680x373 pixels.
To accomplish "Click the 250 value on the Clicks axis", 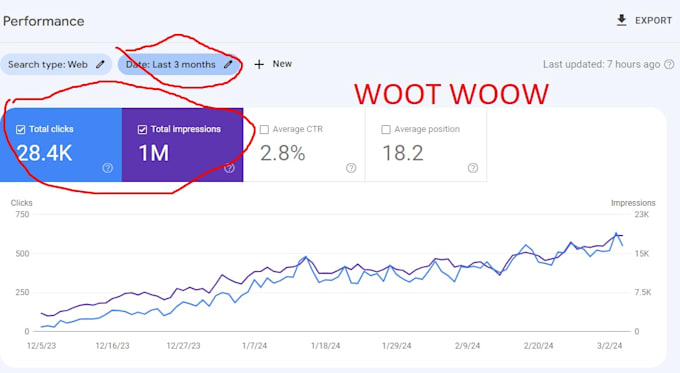I will [22, 292].
